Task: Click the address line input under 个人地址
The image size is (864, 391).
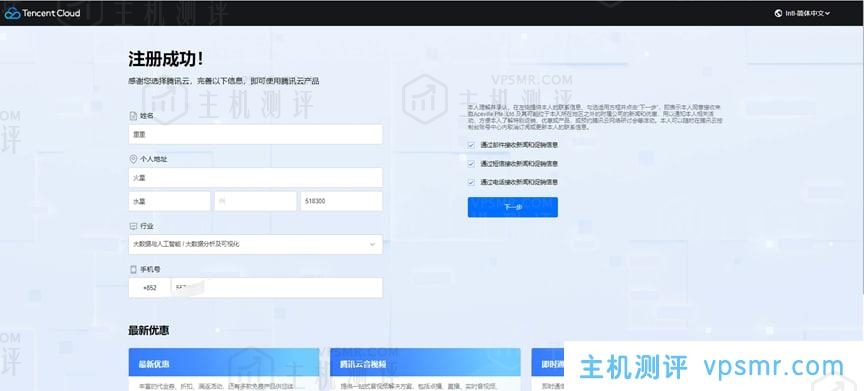Action: 255,177
